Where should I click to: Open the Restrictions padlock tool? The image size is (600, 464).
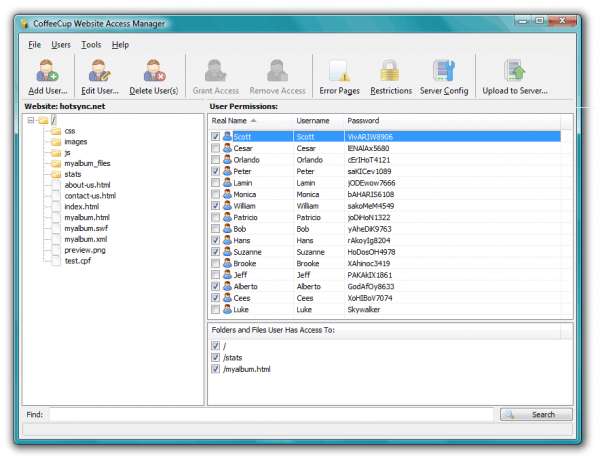pyautogui.click(x=390, y=72)
